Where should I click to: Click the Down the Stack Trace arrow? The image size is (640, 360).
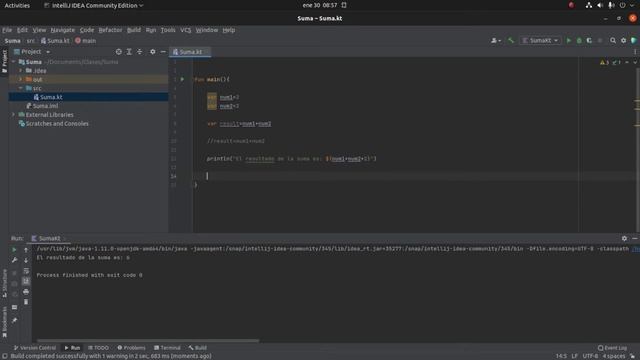pos(26,260)
